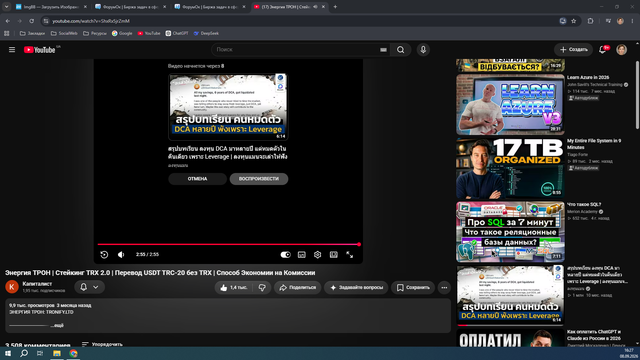Viewport: 640px width, 360px height.
Task: Open Капиталист channel name link
Action: point(37,284)
